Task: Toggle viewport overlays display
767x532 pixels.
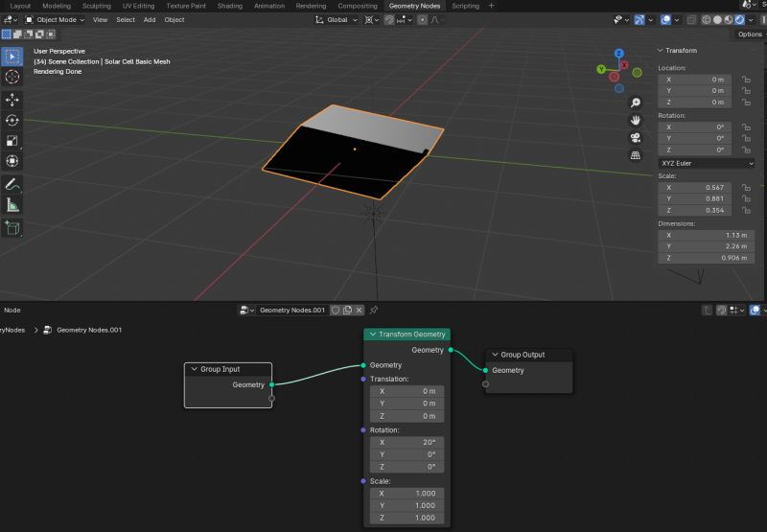Action: pos(665,19)
